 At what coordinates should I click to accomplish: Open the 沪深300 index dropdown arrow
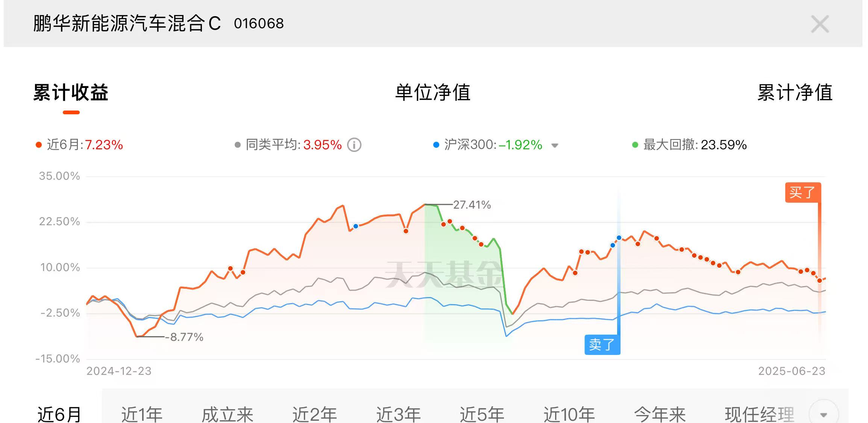click(555, 146)
